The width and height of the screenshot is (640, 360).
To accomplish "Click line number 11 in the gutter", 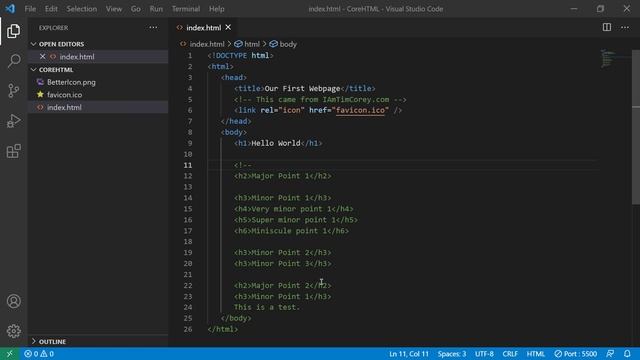I will pyautogui.click(x=188, y=165).
